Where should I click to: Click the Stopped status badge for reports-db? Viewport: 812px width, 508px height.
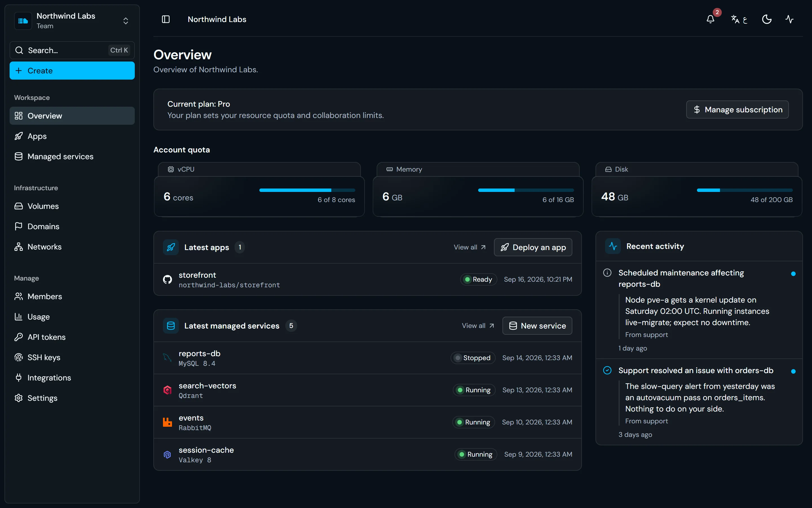[x=473, y=358]
